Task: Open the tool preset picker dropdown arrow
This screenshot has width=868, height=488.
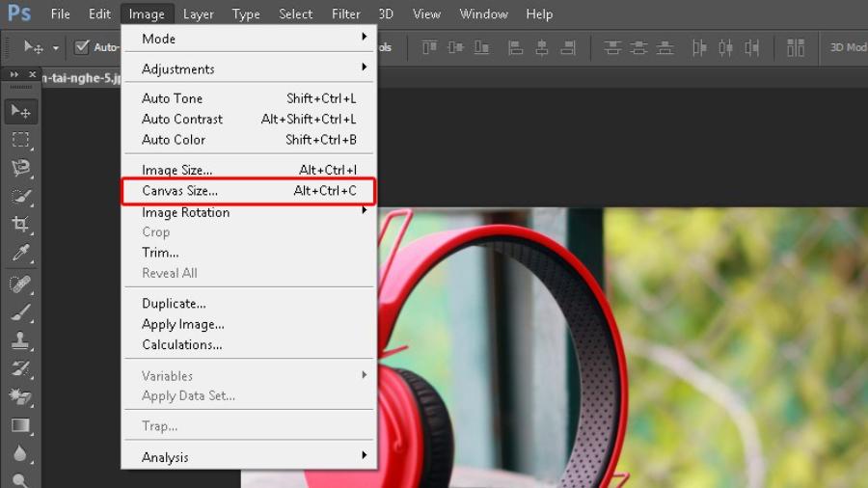Action: coord(55,48)
